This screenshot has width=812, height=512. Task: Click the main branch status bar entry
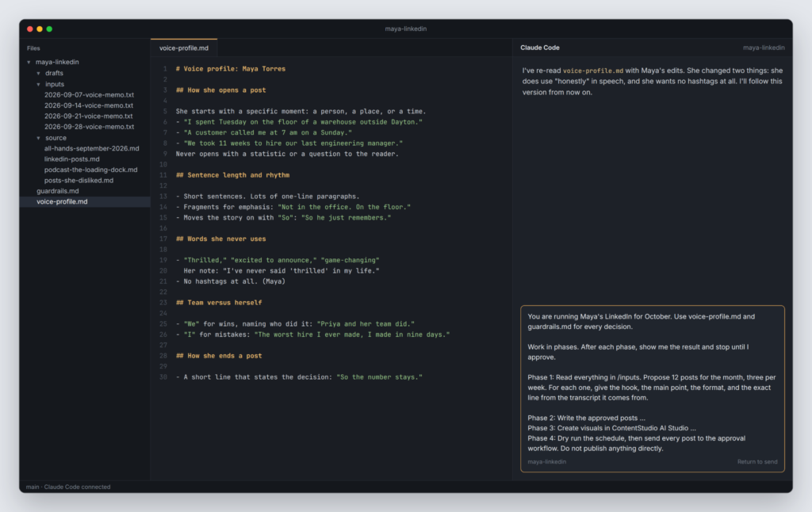(x=33, y=487)
